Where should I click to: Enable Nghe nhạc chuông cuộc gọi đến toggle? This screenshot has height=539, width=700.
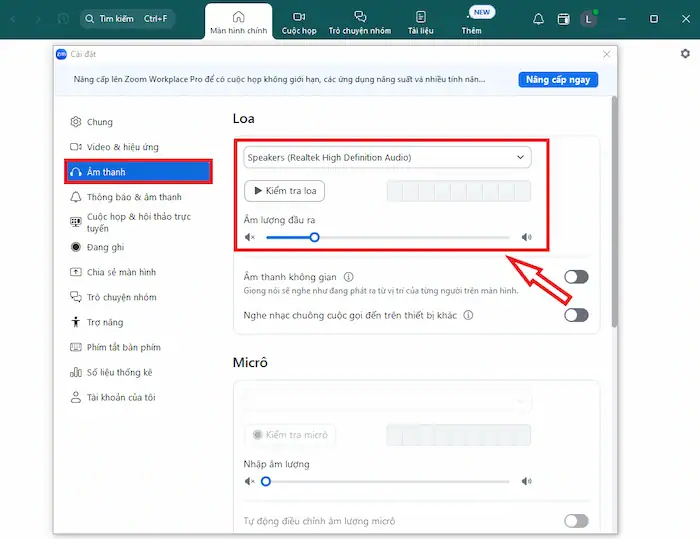(x=576, y=315)
